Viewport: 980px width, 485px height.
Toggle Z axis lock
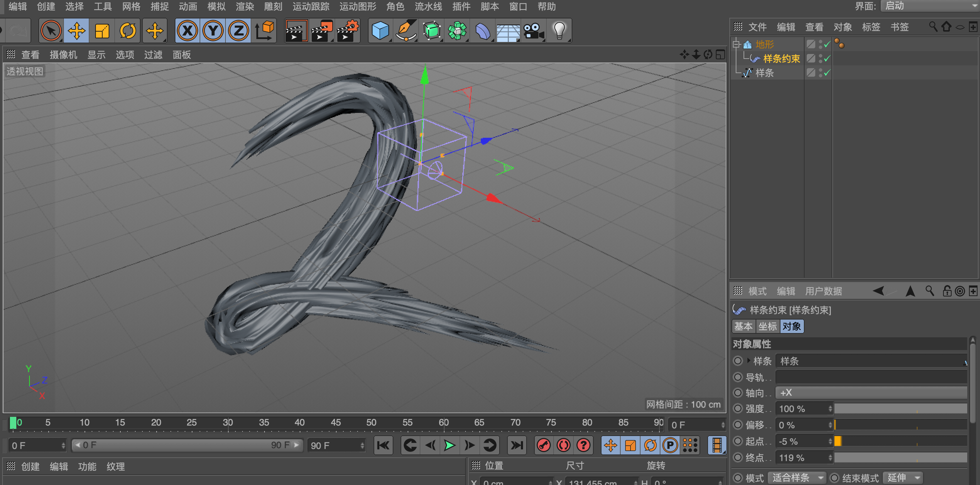[x=238, y=31]
